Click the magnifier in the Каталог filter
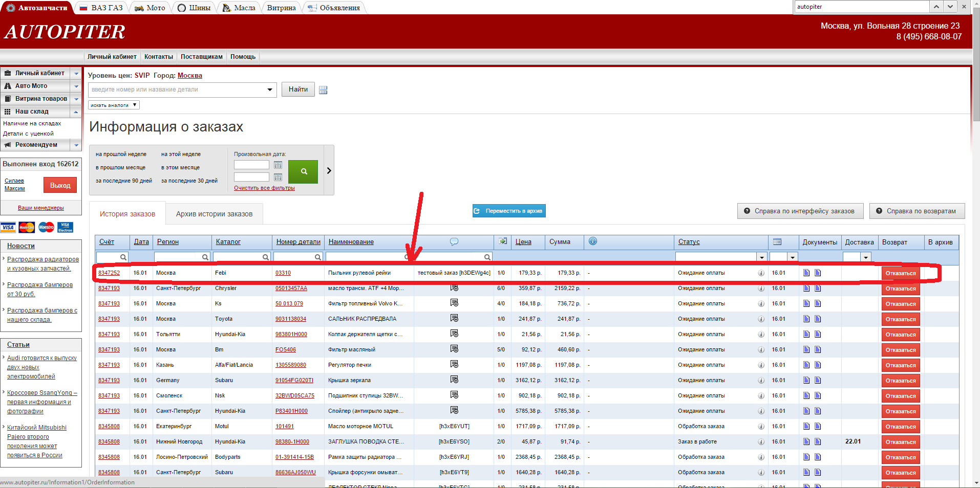980x488 pixels. pos(266,257)
